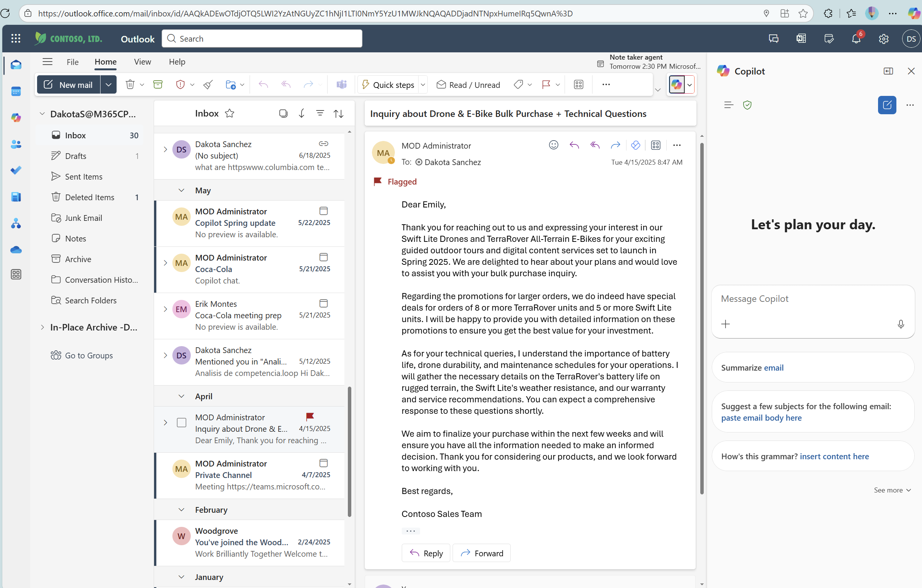Open the To Do checkmark app in the sidebar
Image resolution: width=922 pixels, height=588 pixels.
tap(16, 170)
